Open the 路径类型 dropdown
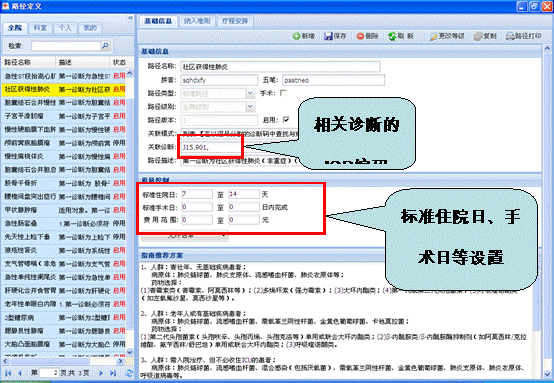554x383 pixels. click(250, 93)
